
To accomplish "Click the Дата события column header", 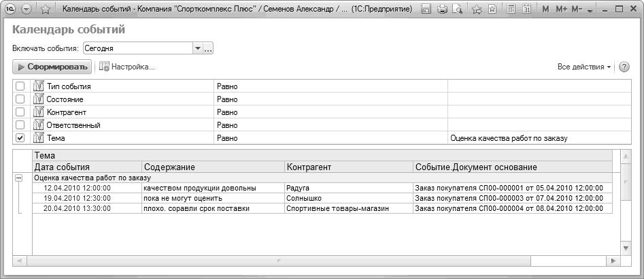I will (x=87, y=167).
